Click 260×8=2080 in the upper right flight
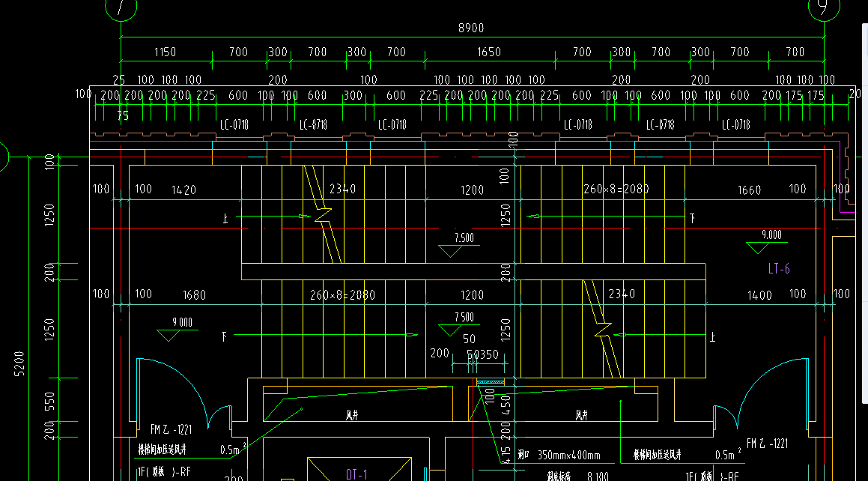868x481 pixels. click(x=616, y=189)
